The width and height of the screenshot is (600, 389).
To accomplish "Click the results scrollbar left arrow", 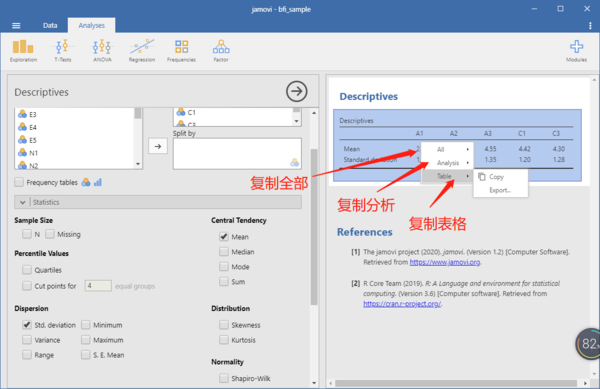I will click(x=331, y=383).
